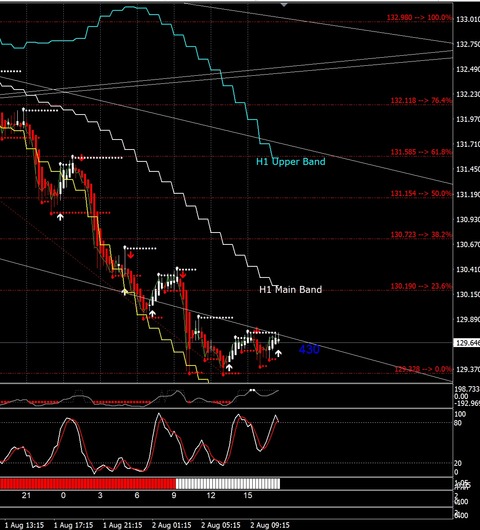The width and height of the screenshot is (480, 530).
Task: Click the 198.733 indicator scale value
Action: point(467,390)
